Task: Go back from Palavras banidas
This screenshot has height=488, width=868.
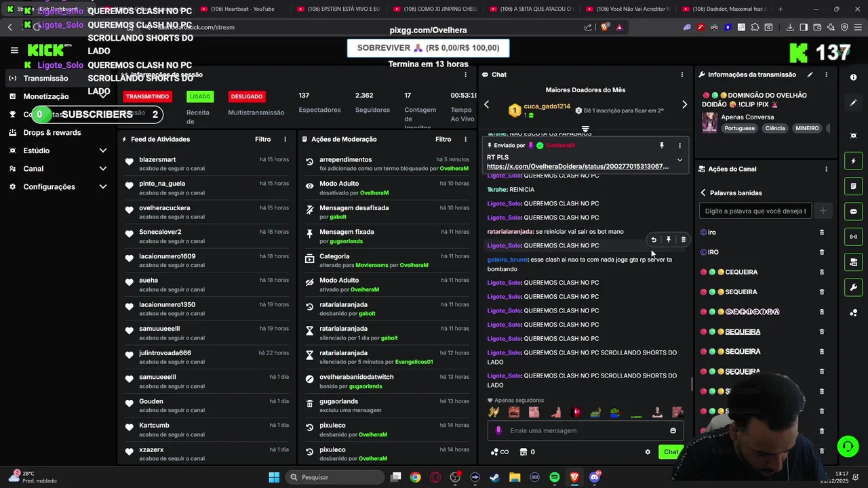Action: point(703,193)
